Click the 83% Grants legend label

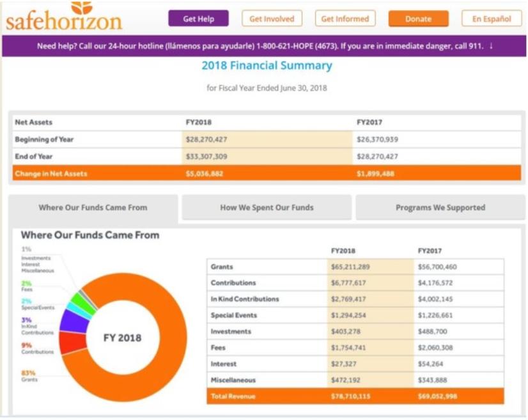tap(29, 376)
